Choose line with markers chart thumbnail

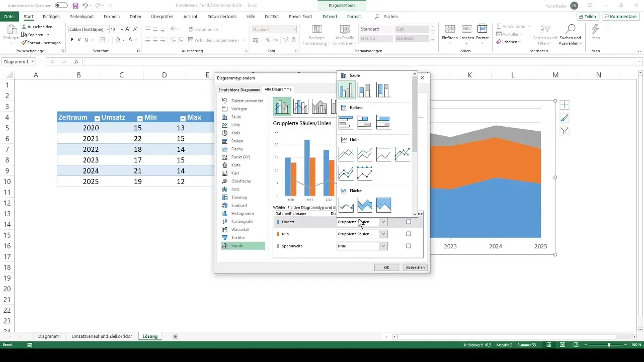coord(402,154)
